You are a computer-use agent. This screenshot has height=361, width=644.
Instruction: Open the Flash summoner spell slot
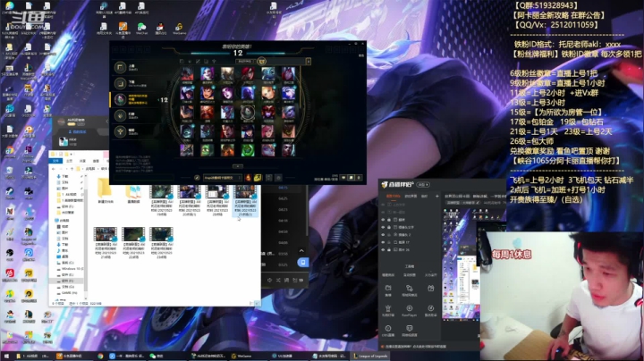(x=258, y=178)
